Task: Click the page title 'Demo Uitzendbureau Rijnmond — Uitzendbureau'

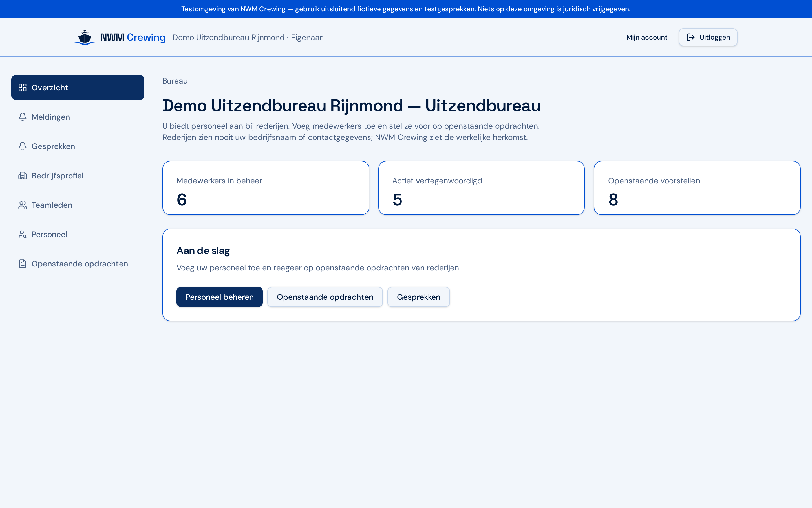Action: [x=351, y=106]
